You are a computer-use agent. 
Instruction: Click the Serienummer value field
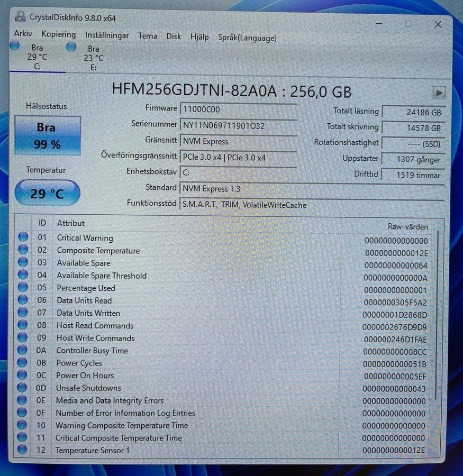(x=238, y=125)
